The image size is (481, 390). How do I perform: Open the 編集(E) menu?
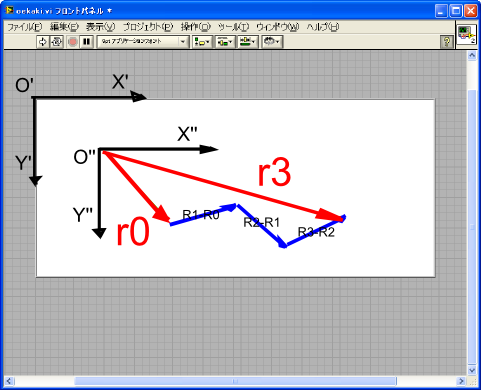[x=64, y=27]
